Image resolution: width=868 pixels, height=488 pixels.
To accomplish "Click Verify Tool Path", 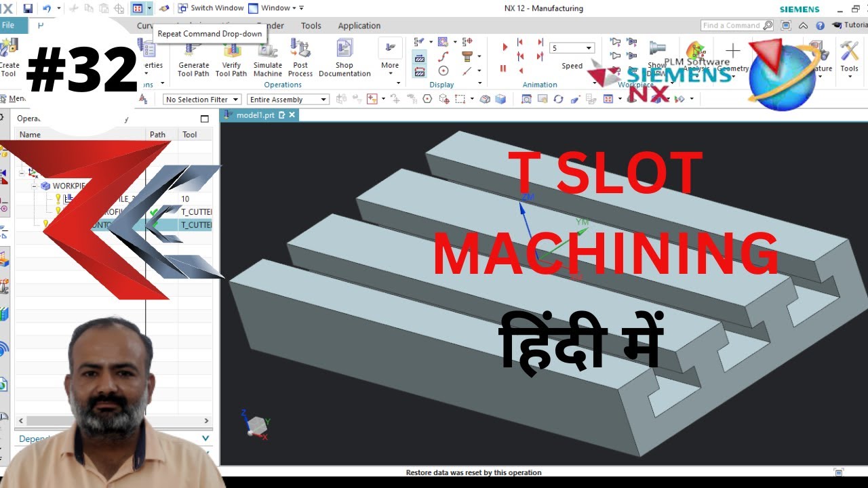I will (231, 58).
